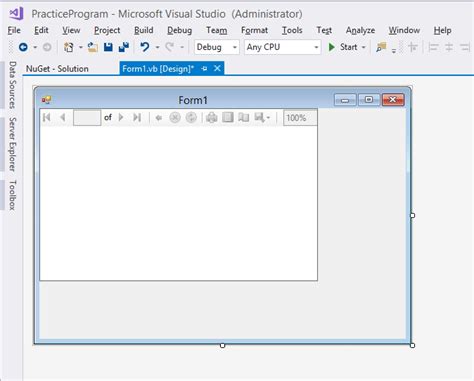The image size is (474, 381).
Task: Click the report viewer Page Setup icon
Action: coord(244,117)
